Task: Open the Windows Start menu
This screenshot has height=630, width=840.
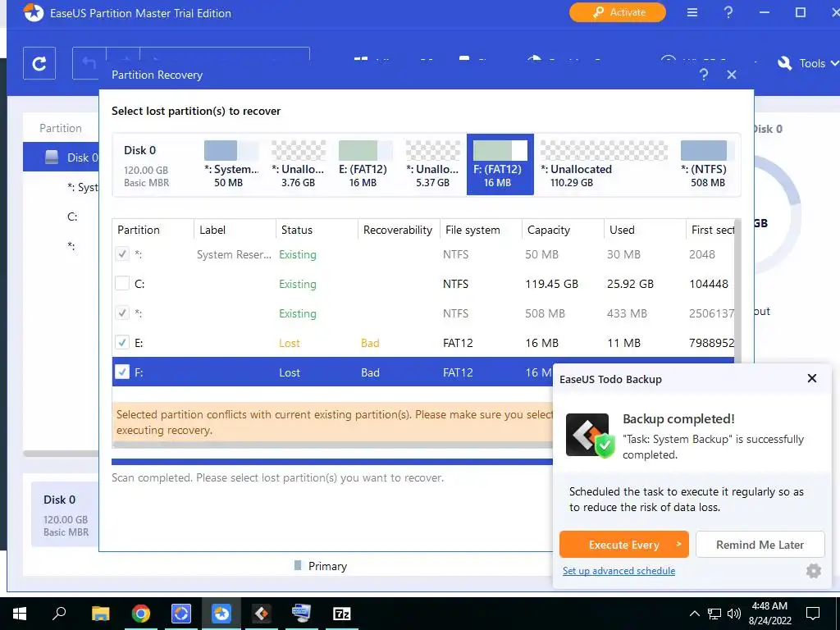Action: tap(20, 614)
